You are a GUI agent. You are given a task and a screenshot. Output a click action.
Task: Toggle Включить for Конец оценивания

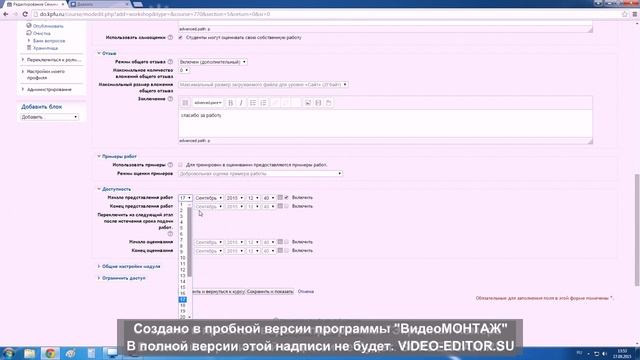coord(287,251)
